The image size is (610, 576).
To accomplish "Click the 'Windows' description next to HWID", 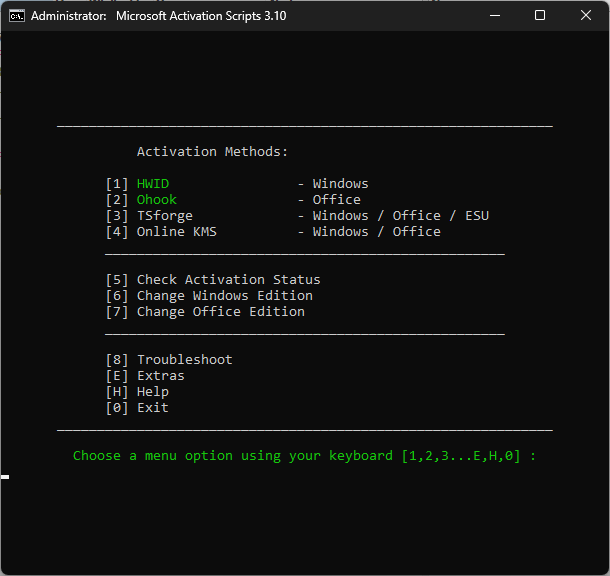I will coord(341,184).
